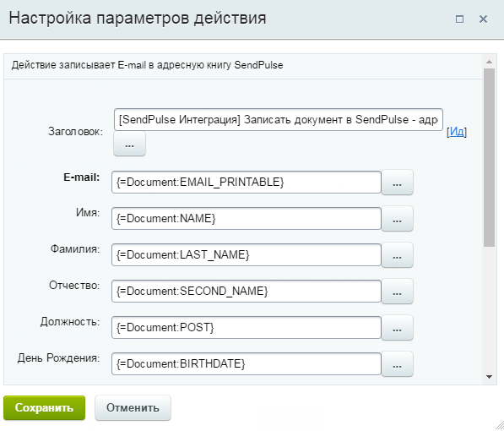Open value picker for the Отчество field
This screenshot has height=431, width=504.
pos(398,292)
